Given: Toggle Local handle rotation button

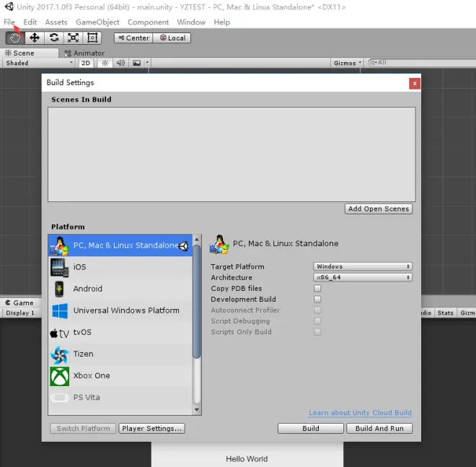Looking at the screenshot, I should pyautogui.click(x=172, y=38).
